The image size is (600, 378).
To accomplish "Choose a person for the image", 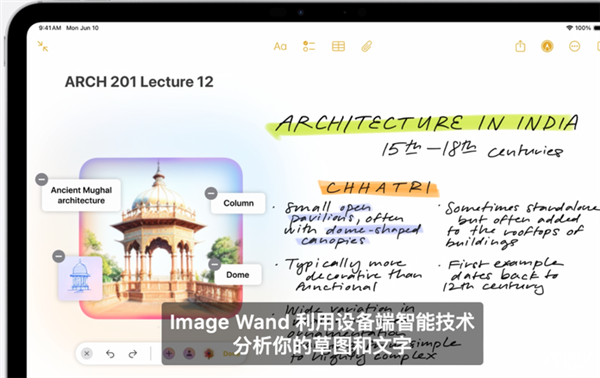I will 189,354.
